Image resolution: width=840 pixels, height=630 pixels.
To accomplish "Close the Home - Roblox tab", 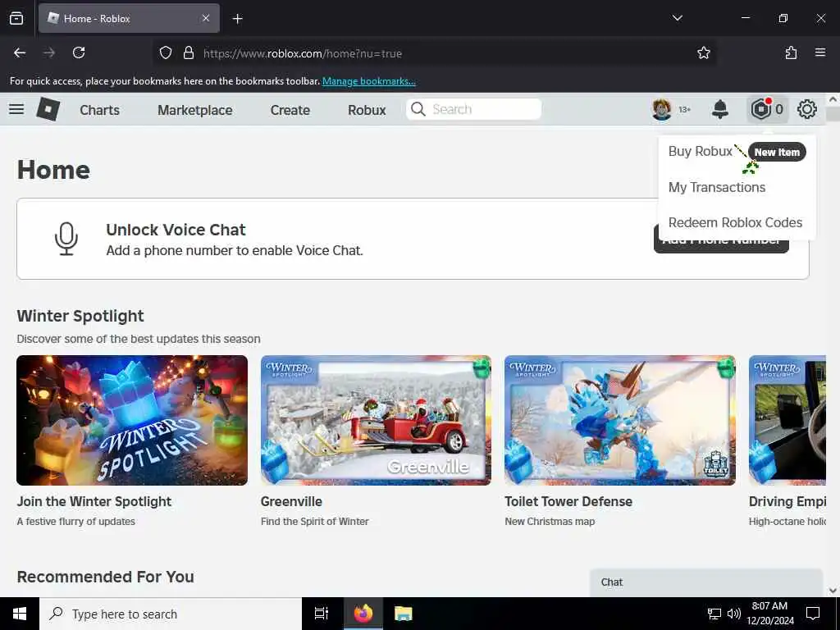I will pyautogui.click(x=206, y=18).
